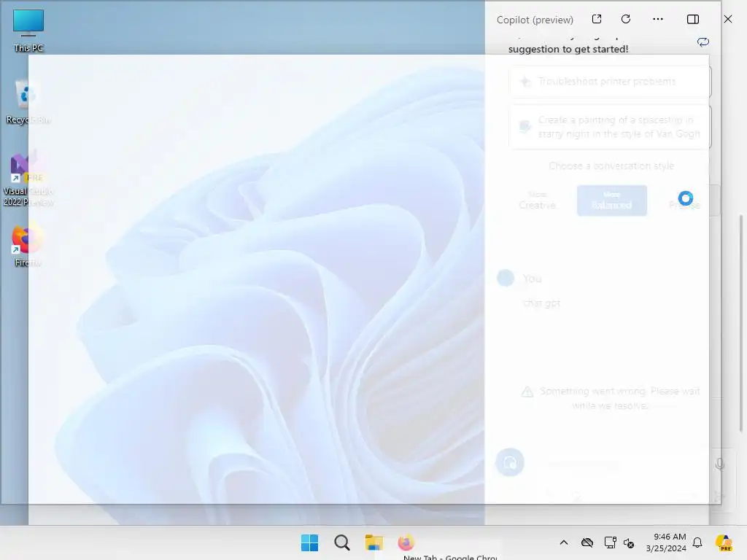747x560 pixels.
Task: Click the blue refresh suggestions icon
Action: point(703,42)
